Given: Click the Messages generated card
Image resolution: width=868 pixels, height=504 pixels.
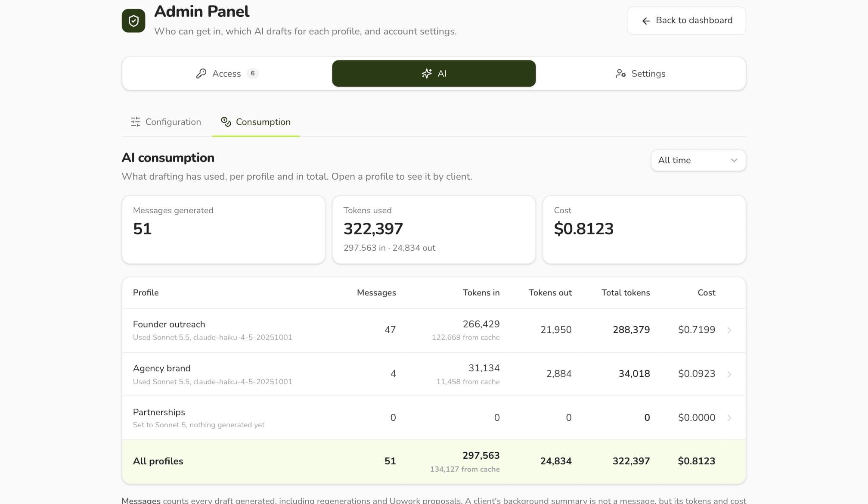Looking at the screenshot, I should click(223, 230).
